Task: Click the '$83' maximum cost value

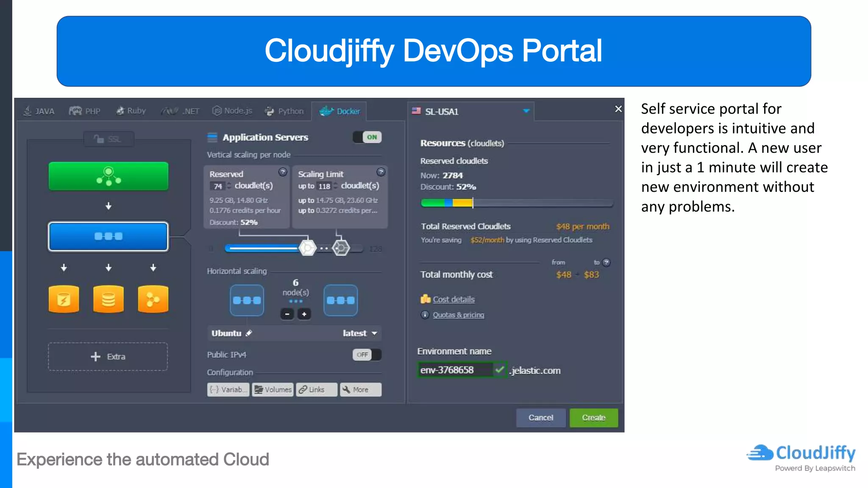Action: point(591,275)
